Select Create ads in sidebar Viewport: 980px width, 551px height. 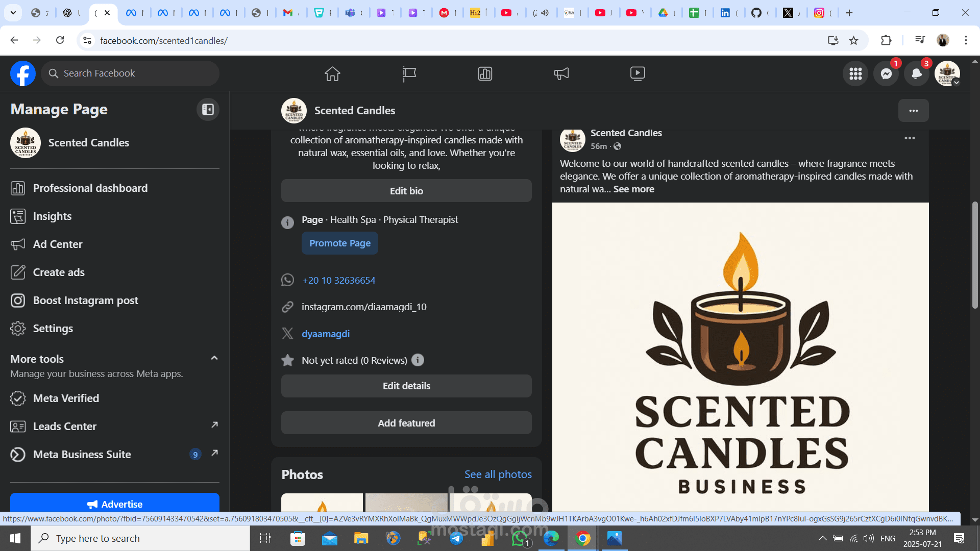pyautogui.click(x=115, y=272)
